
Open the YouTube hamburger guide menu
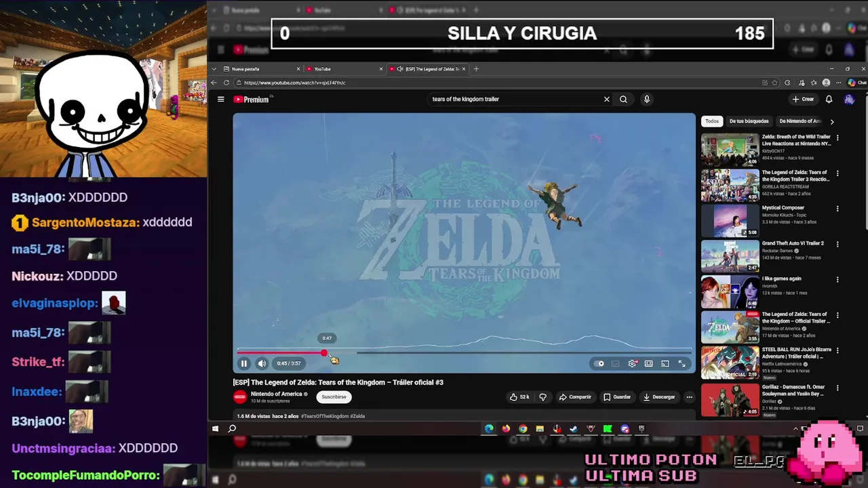tap(220, 99)
